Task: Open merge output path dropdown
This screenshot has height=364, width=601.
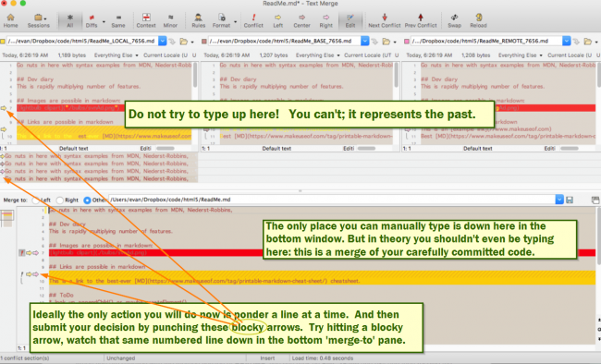Action: click(x=559, y=200)
